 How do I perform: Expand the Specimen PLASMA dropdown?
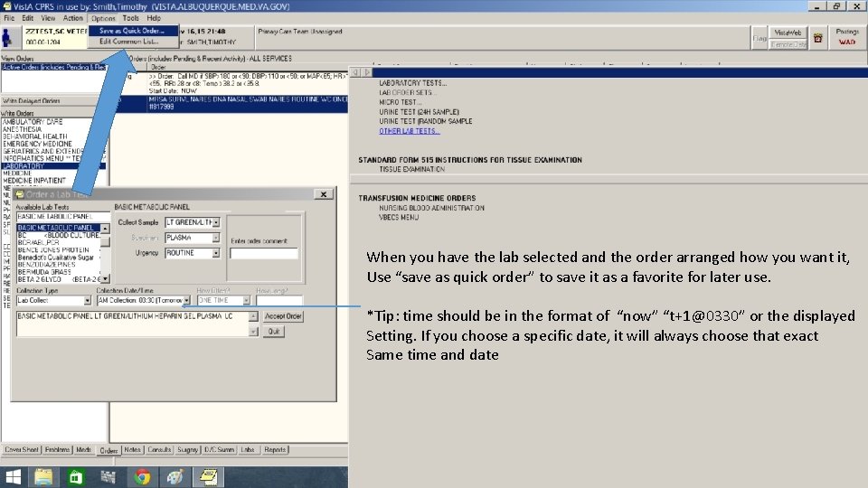pyautogui.click(x=216, y=238)
